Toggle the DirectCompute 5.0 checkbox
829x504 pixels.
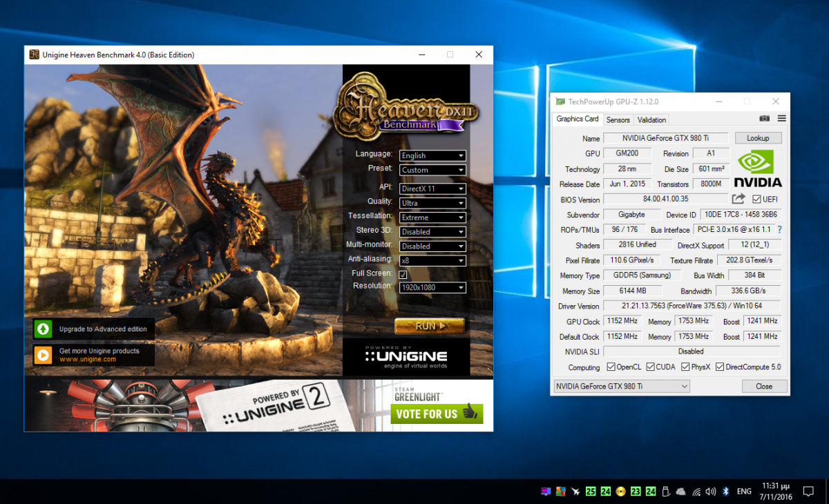[720, 367]
